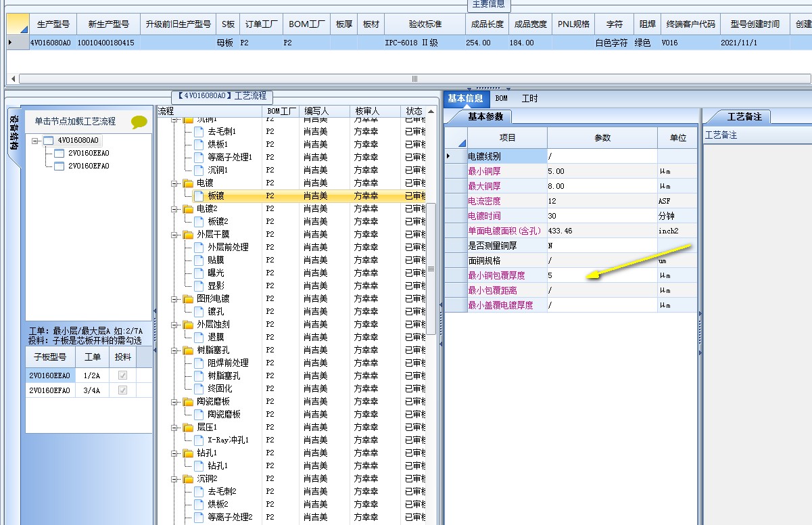
Task: Select the 阻焊前处理 process step
Action: [228, 363]
